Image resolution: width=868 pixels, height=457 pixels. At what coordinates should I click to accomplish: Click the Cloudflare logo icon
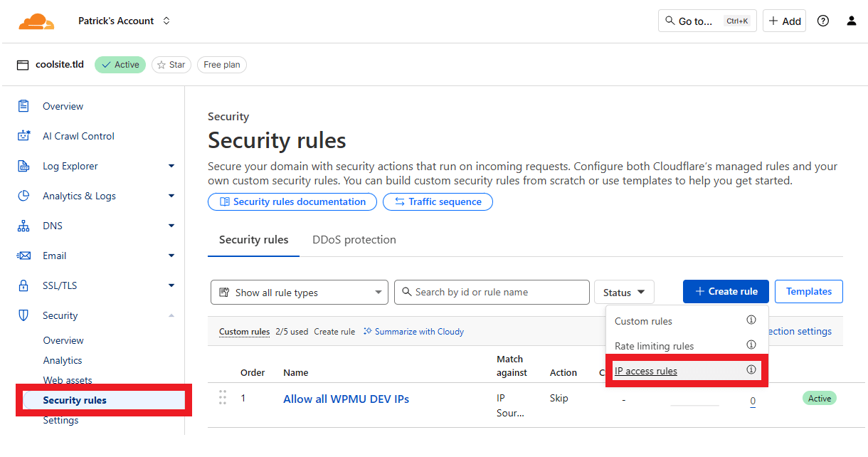36,21
